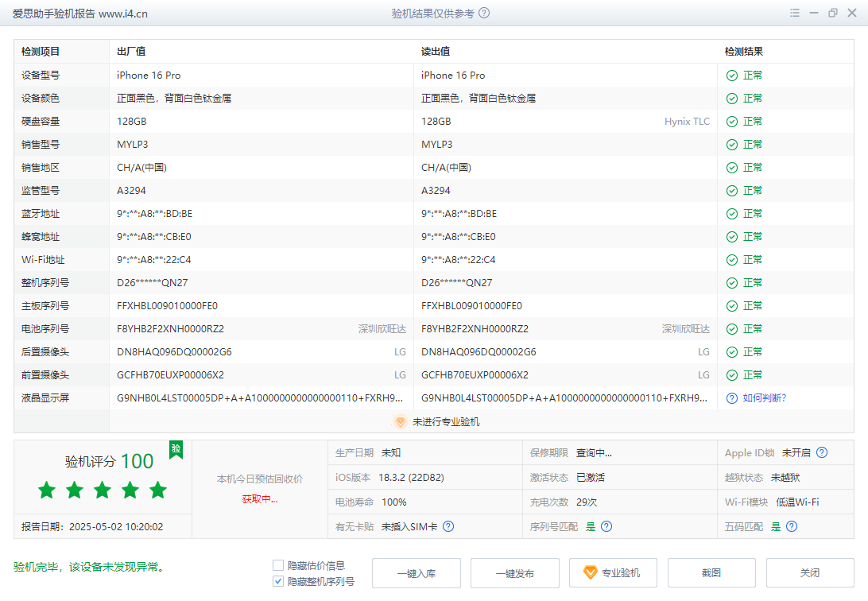Open the list menu icon in title bar
Viewport: 868px width, 601px height.
click(x=795, y=13)
